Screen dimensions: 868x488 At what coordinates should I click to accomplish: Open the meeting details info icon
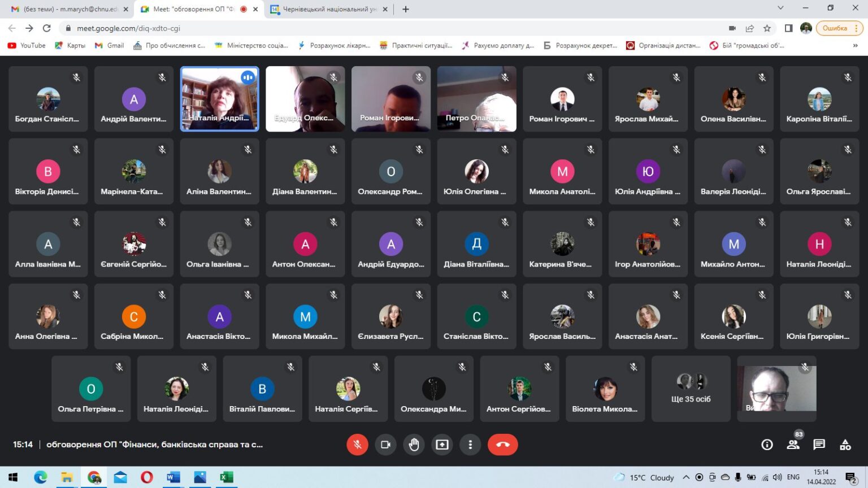[x=767, y=445]
